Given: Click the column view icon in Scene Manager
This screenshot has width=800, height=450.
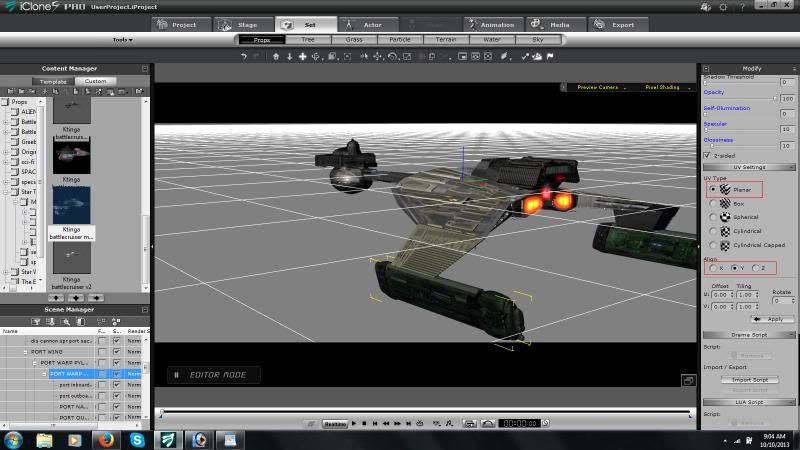Looking at the screenshot, I should [x=81, y=321].
